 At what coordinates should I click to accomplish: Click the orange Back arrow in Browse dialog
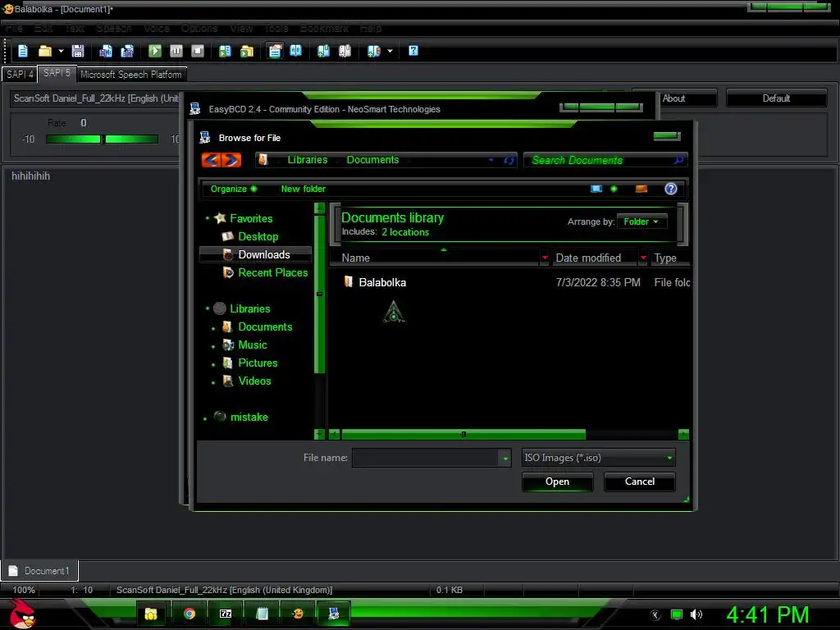coord(211,160)
